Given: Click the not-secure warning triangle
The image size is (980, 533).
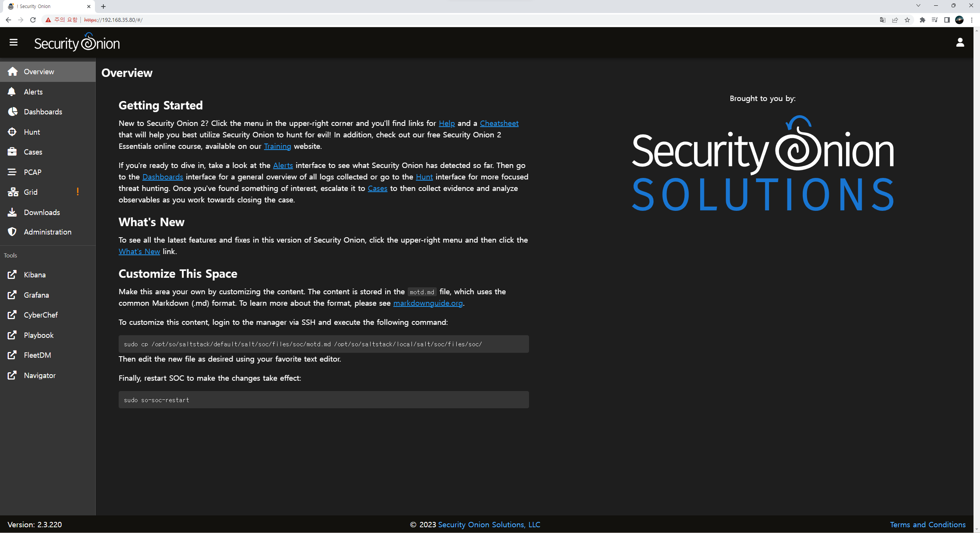Looking at the screenshot, I should tap(48, 20).
